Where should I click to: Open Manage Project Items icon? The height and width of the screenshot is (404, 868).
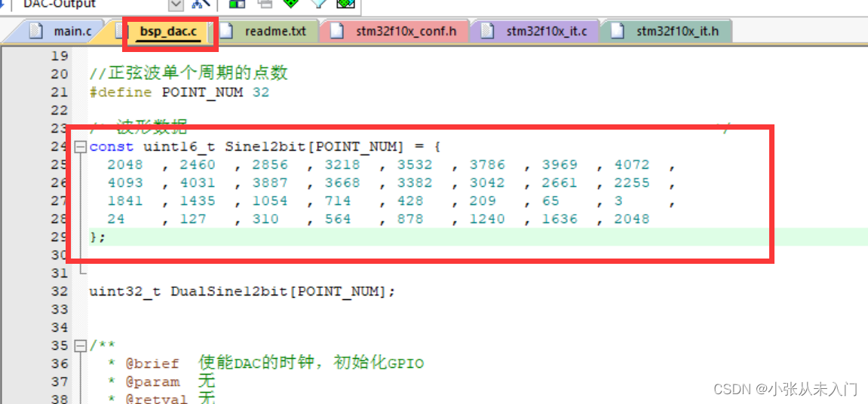tap(238, 4)
